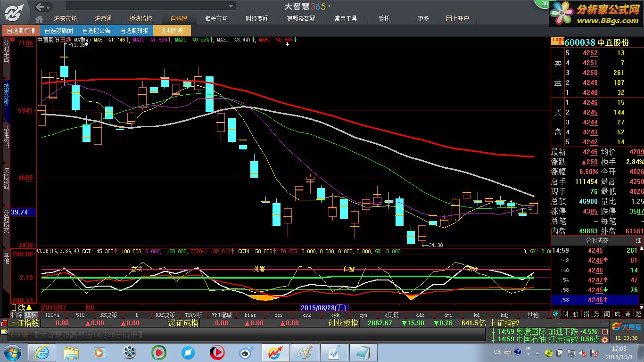Open the 沪港通 menu
This screenshot has height=362, width=644.
[x=103, y=18]
